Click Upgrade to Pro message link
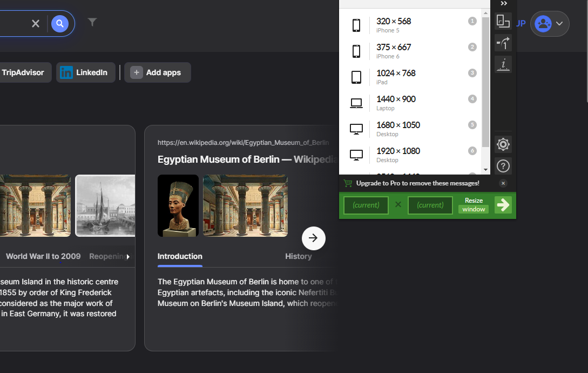This screenshot has width=588, height=373. (418, 183)
